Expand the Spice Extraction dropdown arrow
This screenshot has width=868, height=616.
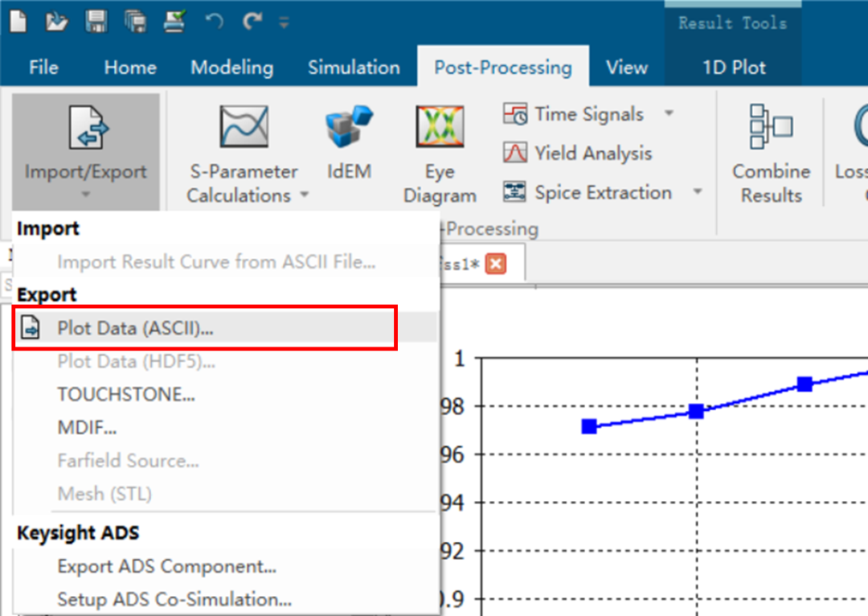click(698, 191)
